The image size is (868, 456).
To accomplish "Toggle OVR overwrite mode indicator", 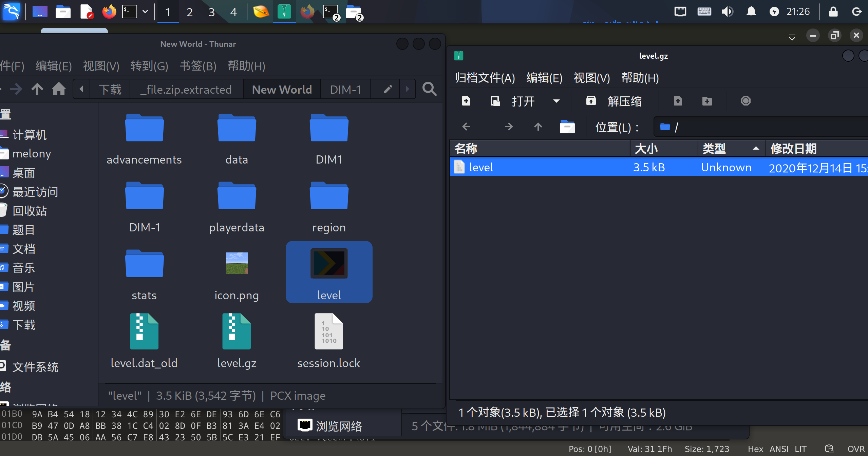I will click(x=856, y=449).
